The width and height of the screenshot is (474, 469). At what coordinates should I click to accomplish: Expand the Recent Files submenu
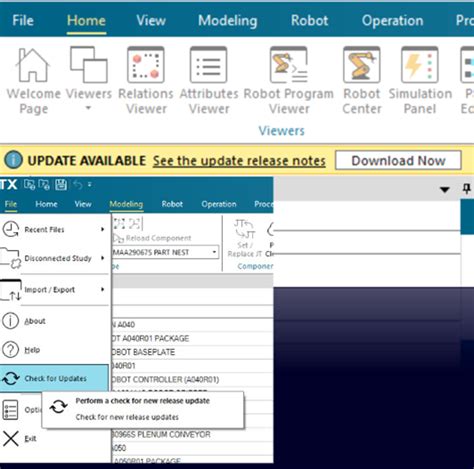54,229
